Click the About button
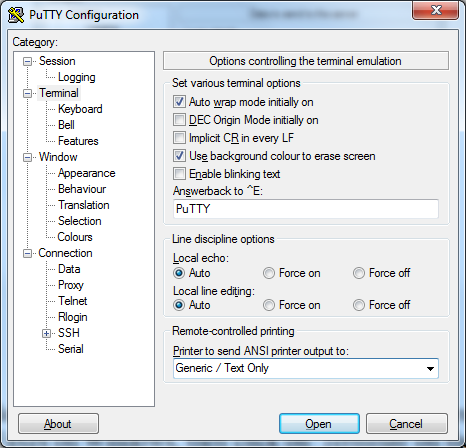This screenshot has height=448, width=466. pos(58,424)
